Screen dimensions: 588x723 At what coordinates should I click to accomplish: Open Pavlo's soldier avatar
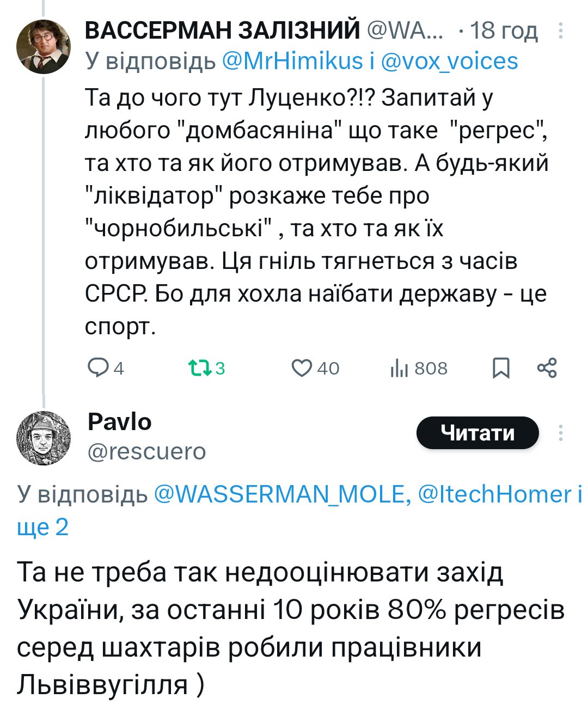[44, 438]
